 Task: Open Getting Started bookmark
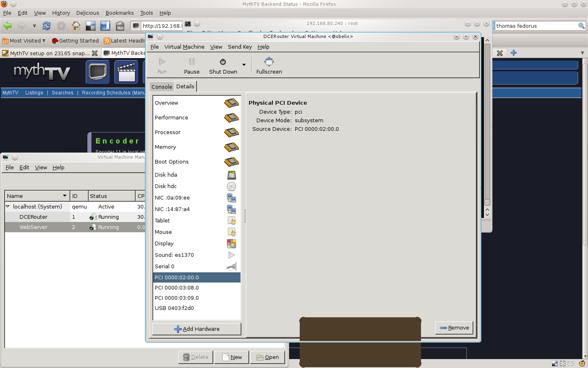click(x=76, y=41)
